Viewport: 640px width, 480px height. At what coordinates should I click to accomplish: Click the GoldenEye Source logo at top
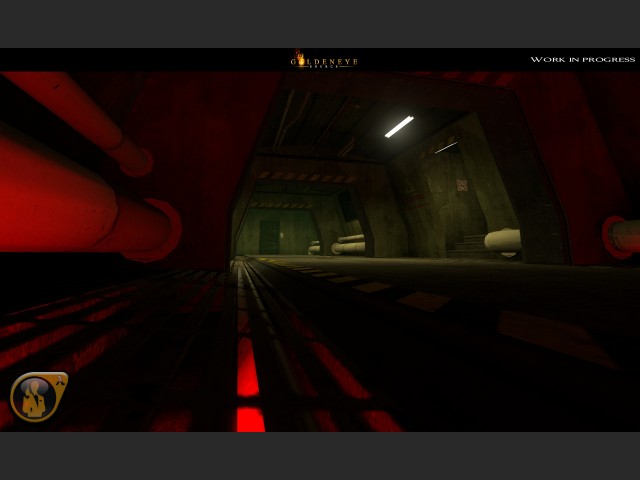[324, 60]
